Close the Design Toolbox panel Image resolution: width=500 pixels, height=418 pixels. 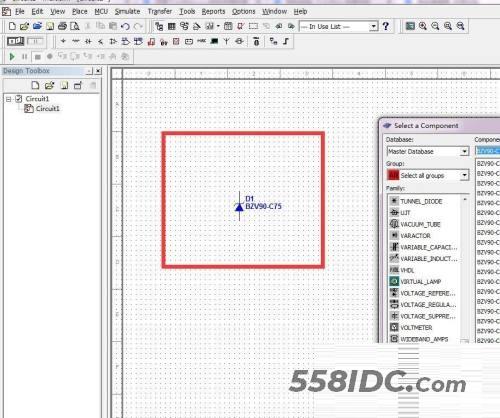point(98,71)
